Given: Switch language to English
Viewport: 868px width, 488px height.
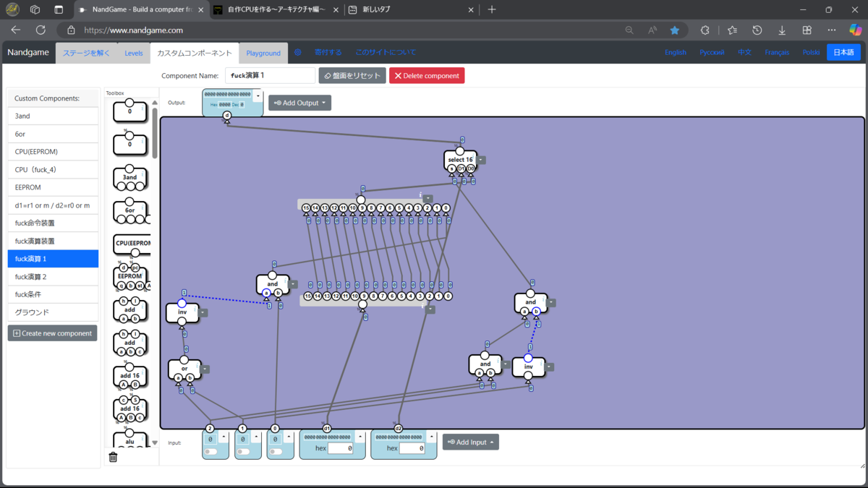Looking at the screenshot, I should point(675,53).
